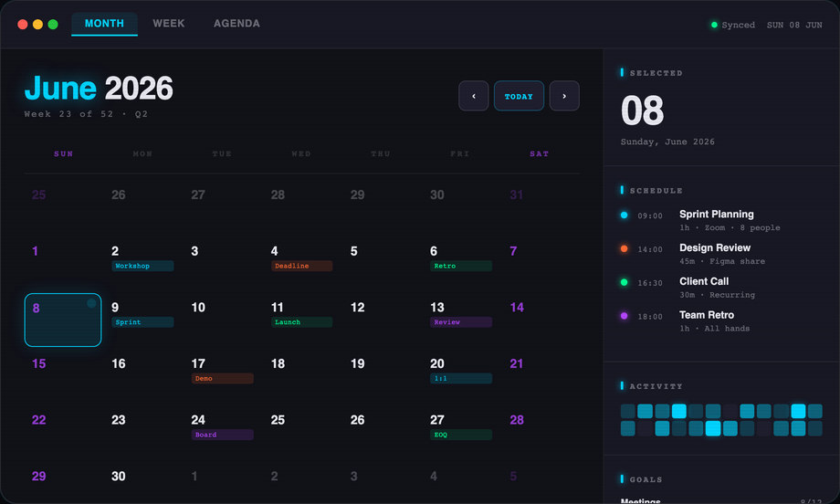Click the green Synced status dot
Screen dimensions: 840x504
(x=714, y=25)
